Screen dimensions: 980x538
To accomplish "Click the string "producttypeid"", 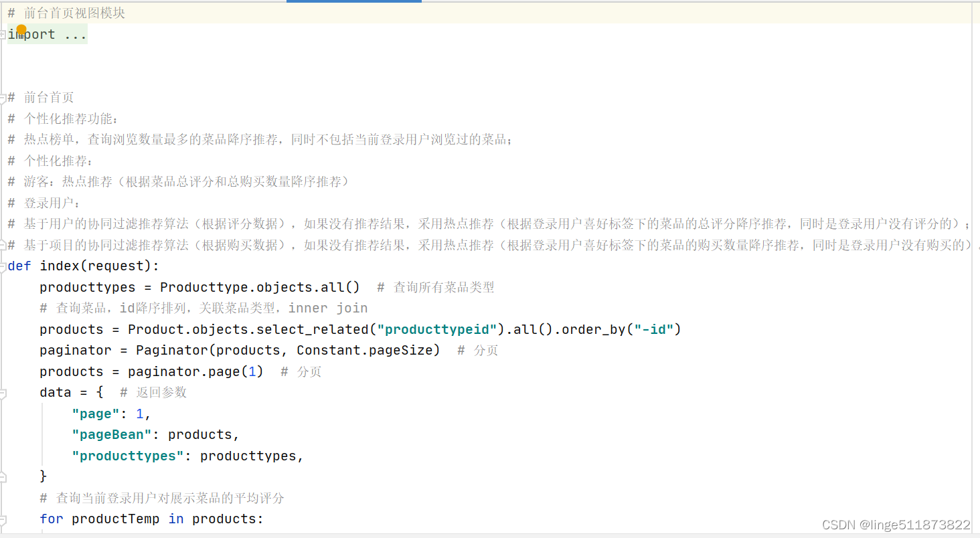I will click(x=437, y=329).
